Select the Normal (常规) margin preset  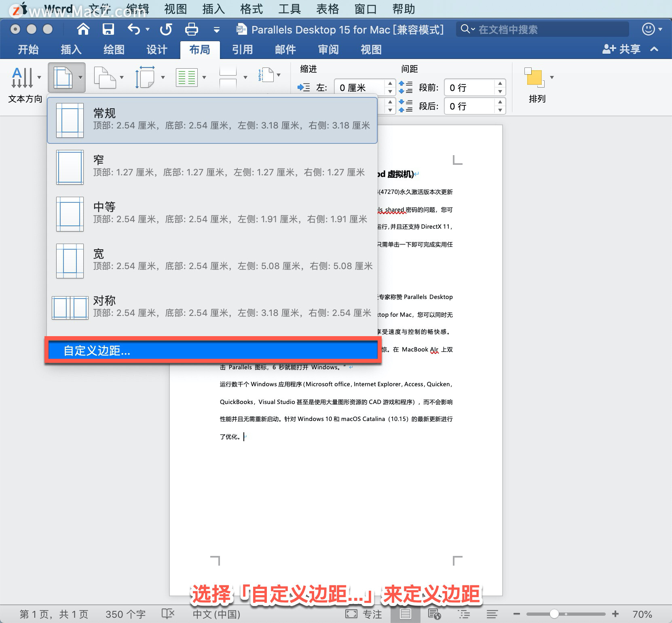(x=212, y=120)
